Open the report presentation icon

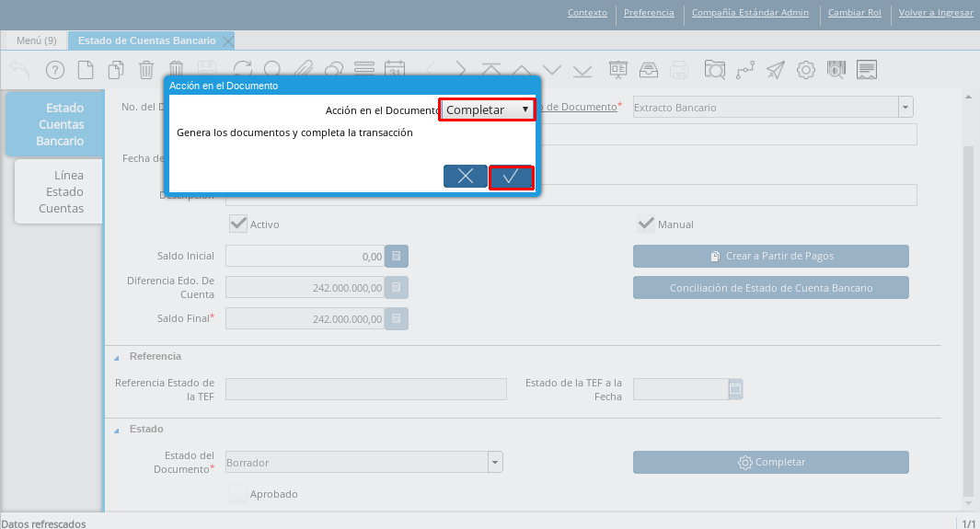pyautogui.click(x=618, y=69)
